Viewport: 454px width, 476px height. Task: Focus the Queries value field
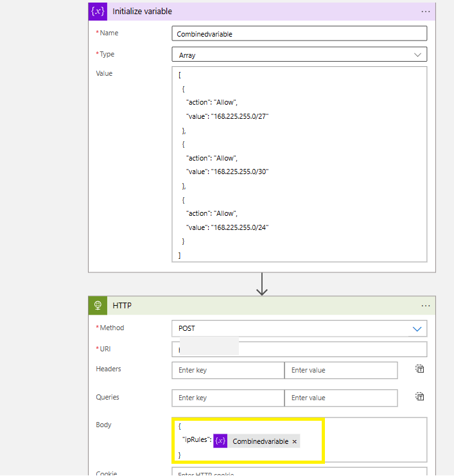(x=341, y=398)
